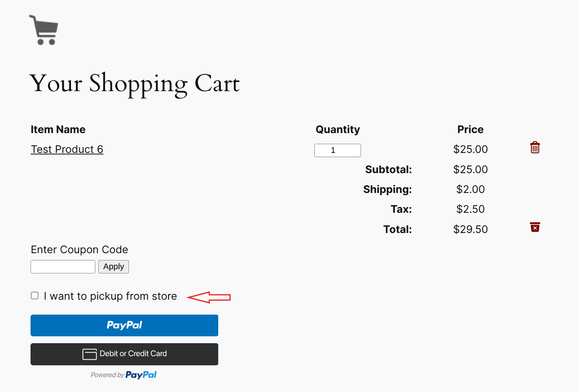This screenshot has height=392, width=578.
Task: Click the $29.50 total amount
Action: pos(470,229)
